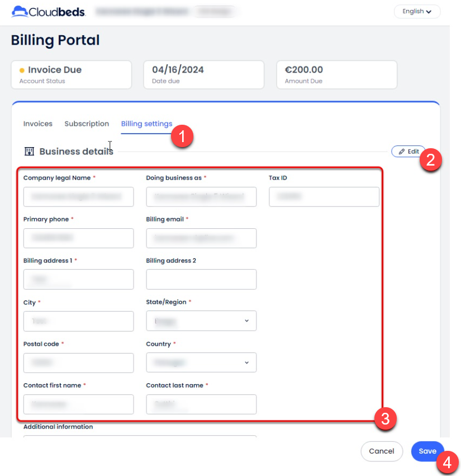Click the Postal code field
This screenshot has height=476, width=461.
[x=78, y=362]
